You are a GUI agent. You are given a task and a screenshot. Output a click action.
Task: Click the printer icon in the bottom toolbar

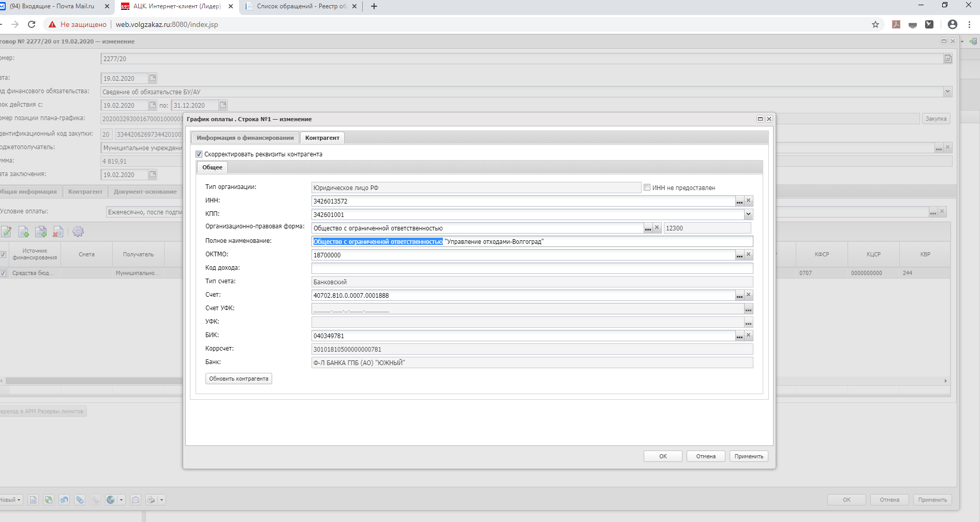pos(151,500)
